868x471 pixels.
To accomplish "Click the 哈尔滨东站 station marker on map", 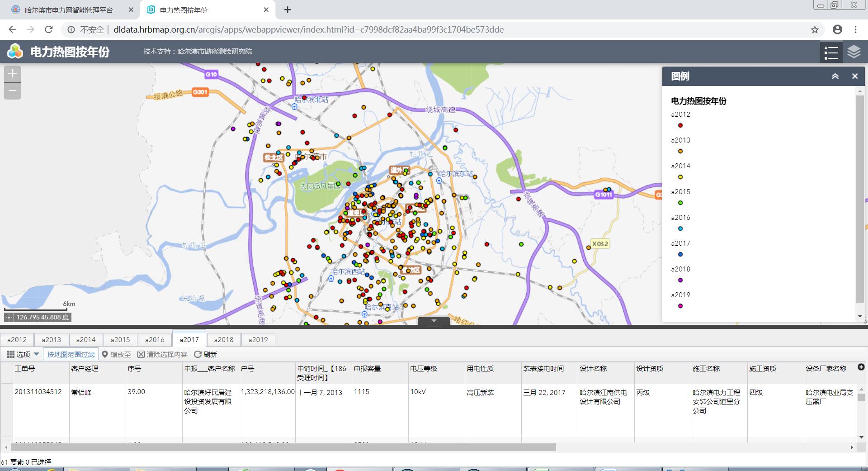I will tap(439, 181).
